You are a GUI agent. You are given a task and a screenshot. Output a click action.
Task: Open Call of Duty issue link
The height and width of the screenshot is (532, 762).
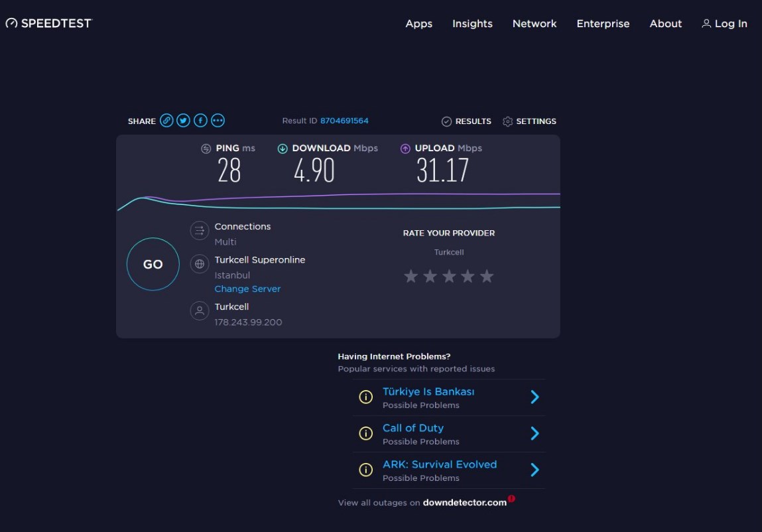(x=413, y=428)
